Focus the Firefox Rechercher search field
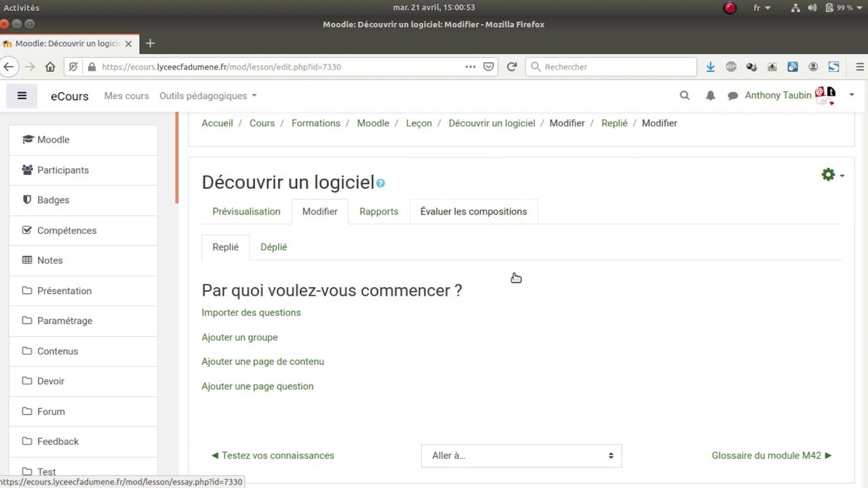 [611, 66]
